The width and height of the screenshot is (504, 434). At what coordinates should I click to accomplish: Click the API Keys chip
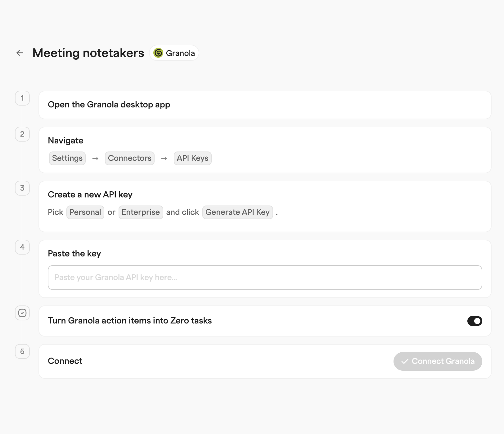pyautogui.click(x=193, y=158)
